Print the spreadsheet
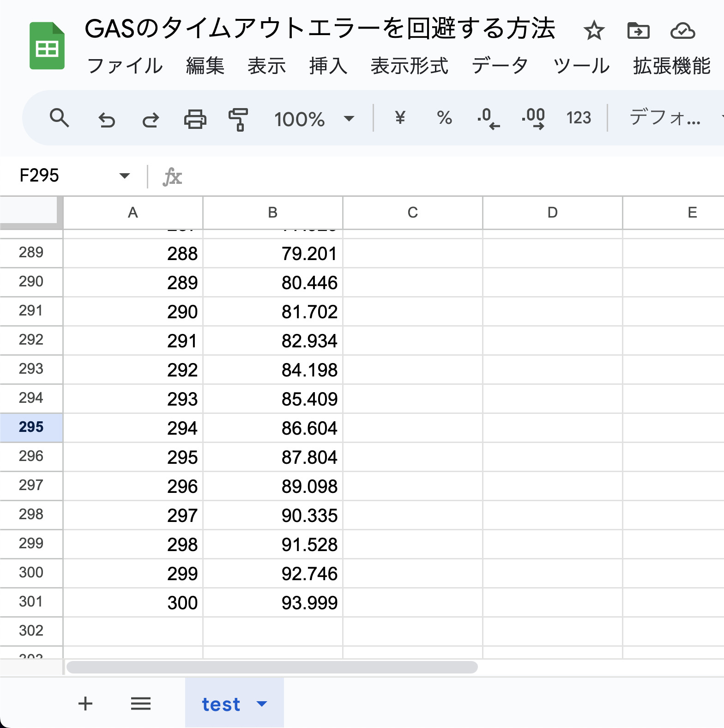This screenshot has width=724, height=728. pyautogui.click(x=195, y=119)
